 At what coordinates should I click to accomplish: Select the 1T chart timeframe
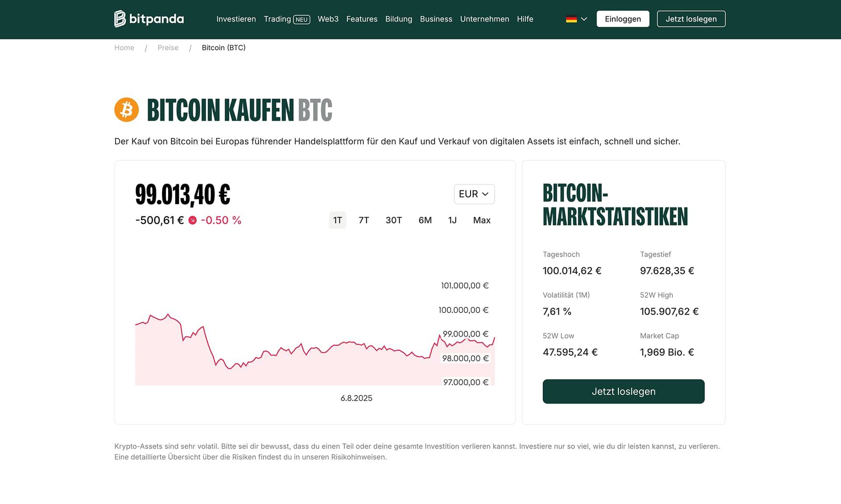(337, 220)
